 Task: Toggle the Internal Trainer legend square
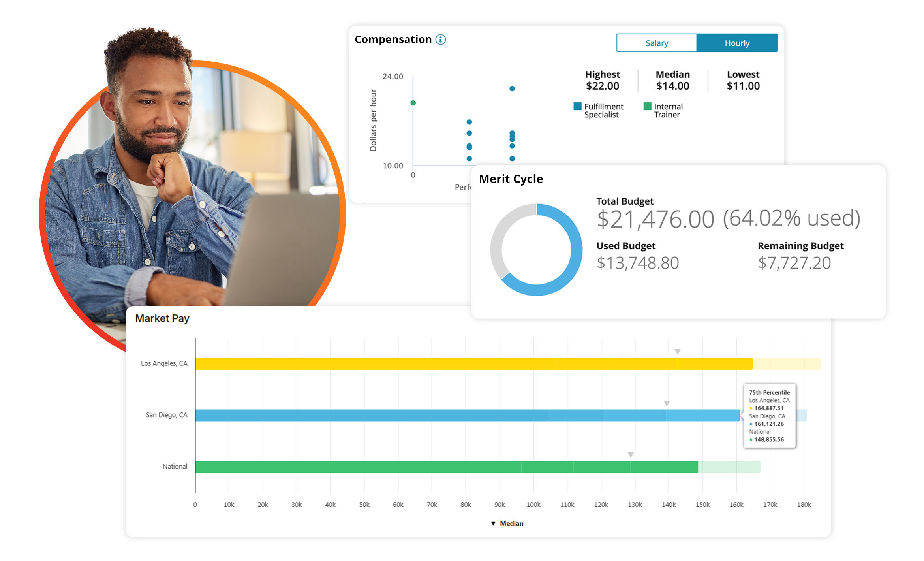click(x=647, y=106)
